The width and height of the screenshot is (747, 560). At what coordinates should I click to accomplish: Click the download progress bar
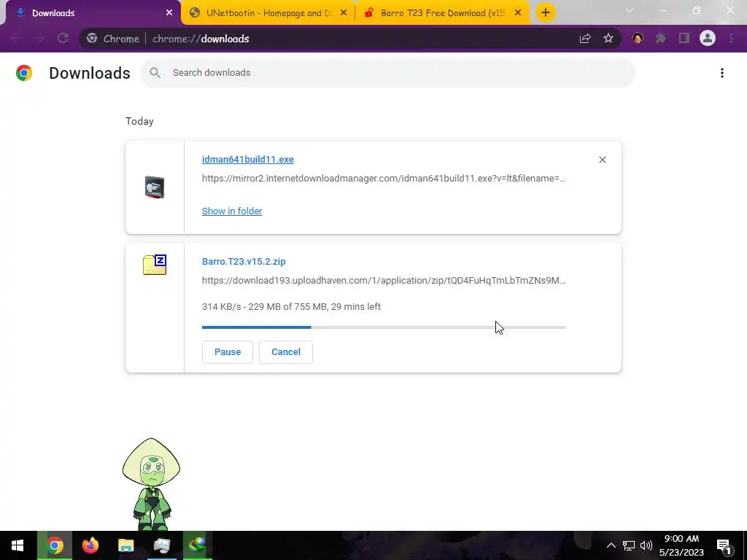(x=384, y=327)
